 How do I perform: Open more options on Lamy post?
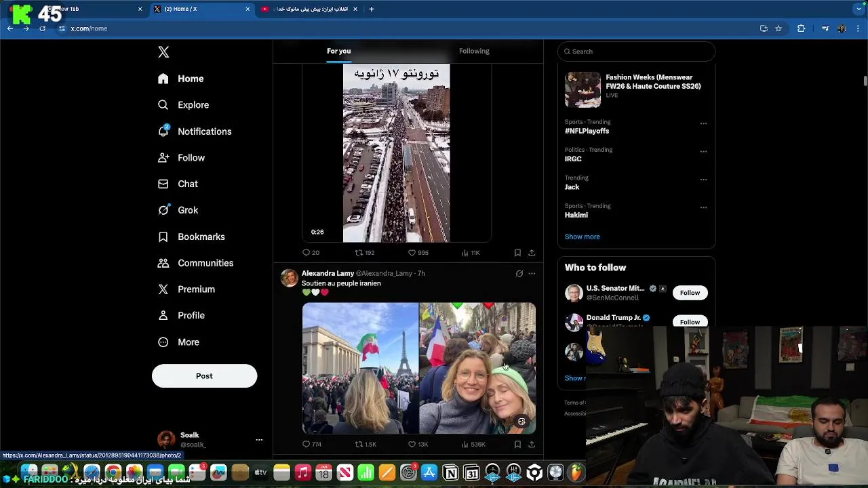coord(532,274)
